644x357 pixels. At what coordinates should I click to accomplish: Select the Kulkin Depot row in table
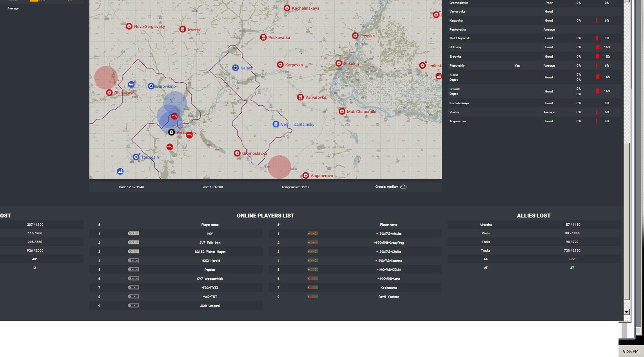(x=533, y=77)
